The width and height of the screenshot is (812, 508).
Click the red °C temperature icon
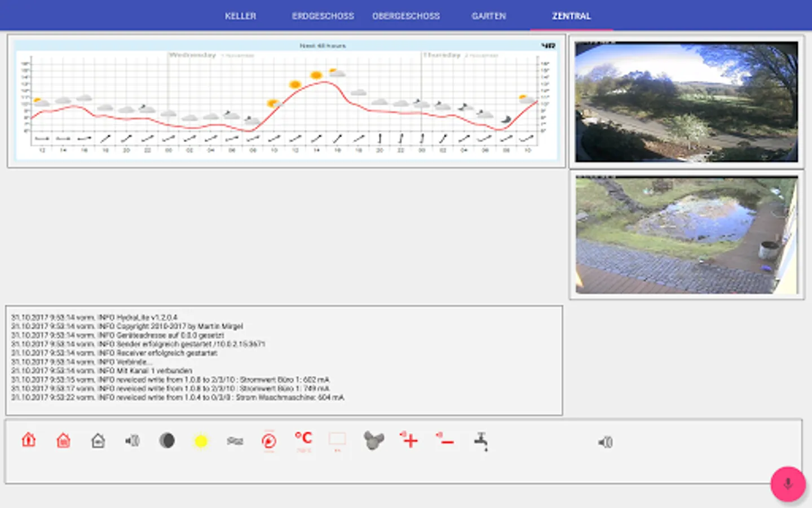[303, 440]
